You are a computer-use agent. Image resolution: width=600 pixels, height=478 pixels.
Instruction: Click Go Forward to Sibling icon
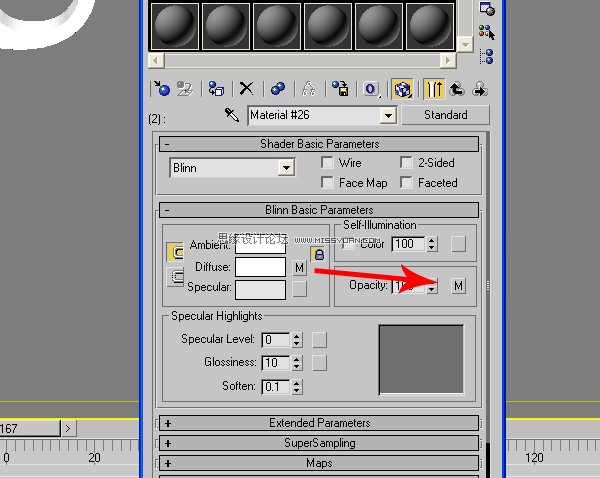coord(480,89)
